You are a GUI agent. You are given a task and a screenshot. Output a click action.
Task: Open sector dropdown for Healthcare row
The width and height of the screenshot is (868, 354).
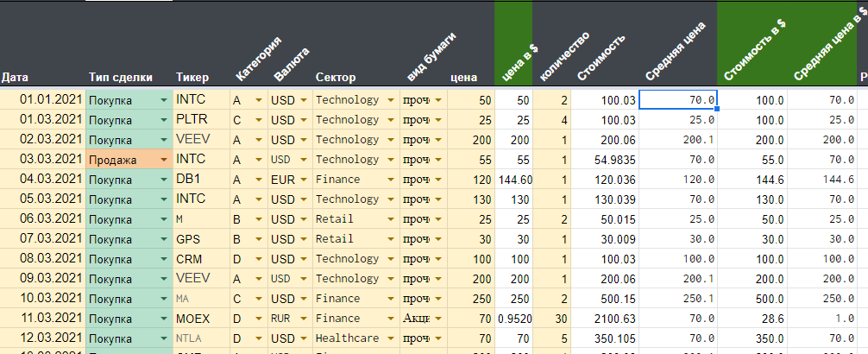pyautogui.click(x=391, y=338)
